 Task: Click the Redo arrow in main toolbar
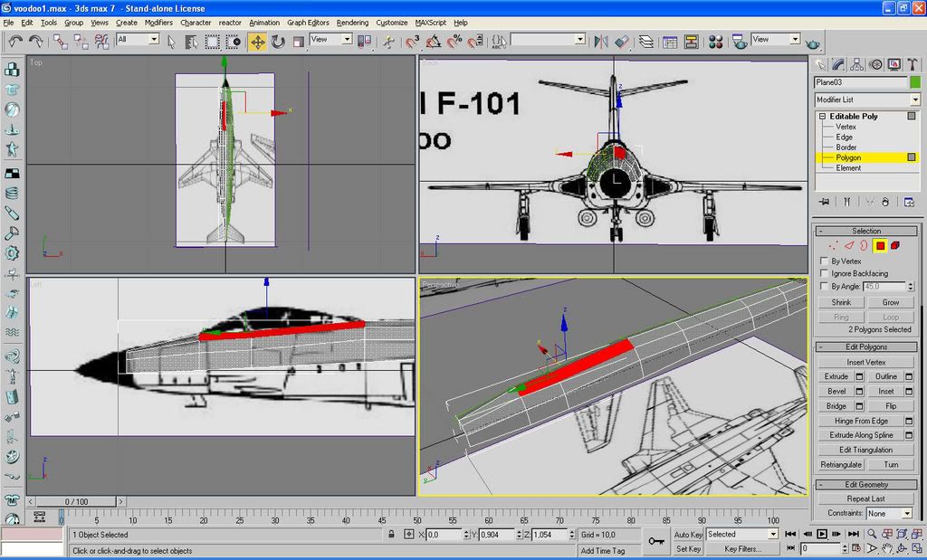(35, 42)
